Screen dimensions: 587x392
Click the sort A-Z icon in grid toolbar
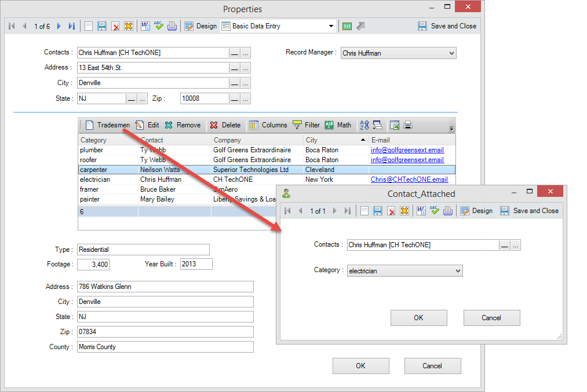(x=364, y=125)
